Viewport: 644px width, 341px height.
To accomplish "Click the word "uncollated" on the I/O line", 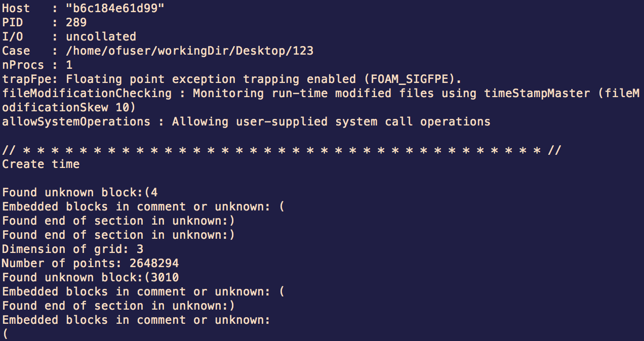I will click(x=101, y=36).
